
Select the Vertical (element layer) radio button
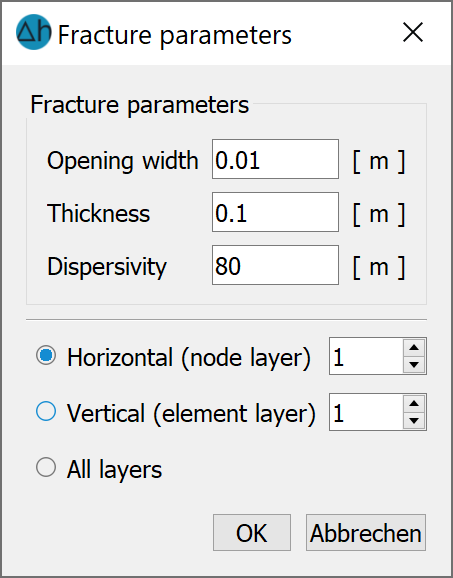coord(46,411)
